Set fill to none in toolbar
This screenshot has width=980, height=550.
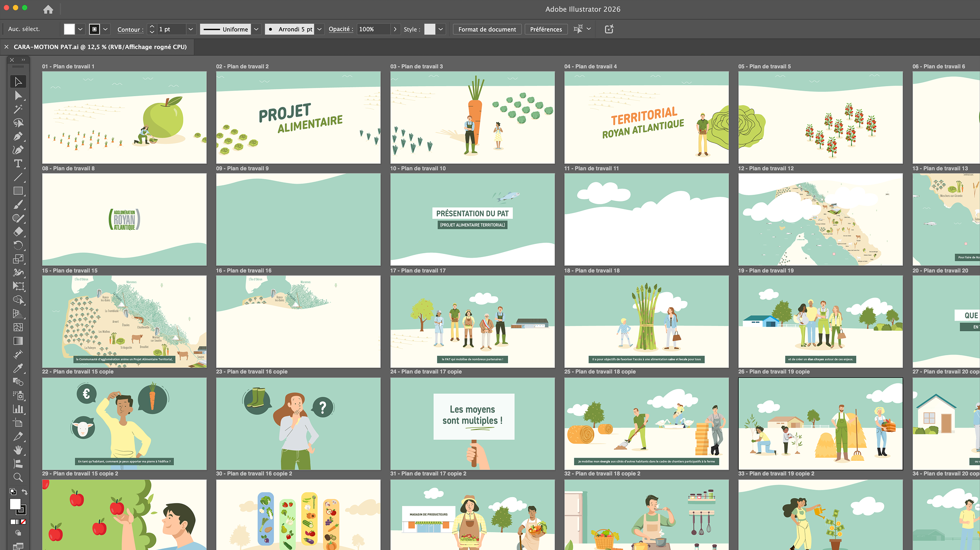click(23, 522)
